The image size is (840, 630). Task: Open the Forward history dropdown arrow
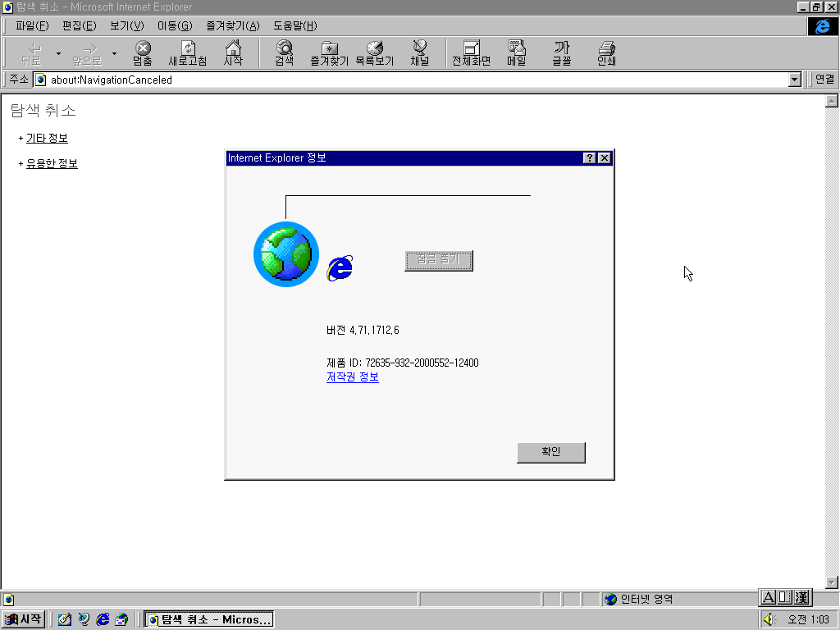click(114, 53)
